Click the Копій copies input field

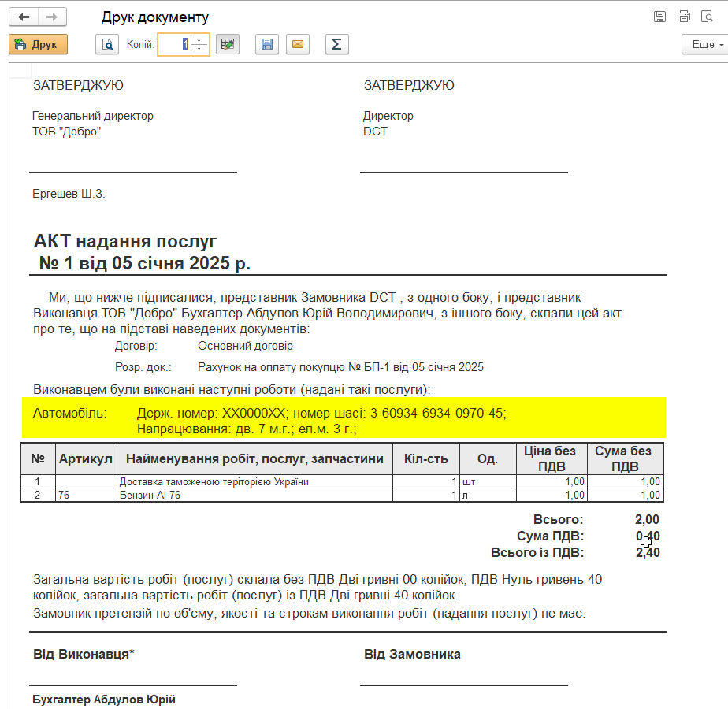click(x=174, y=45)
